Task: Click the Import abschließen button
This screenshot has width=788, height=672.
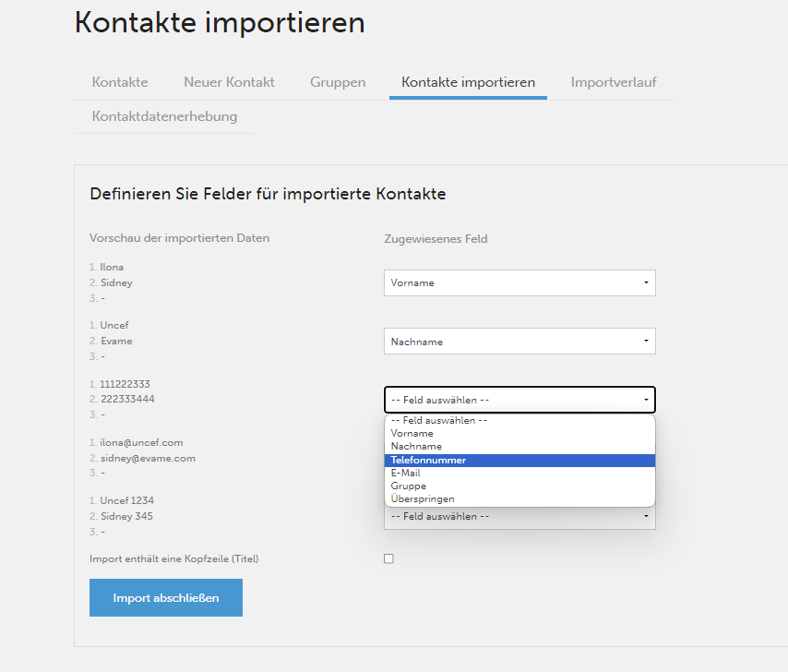Action: [x=166, y=597]
